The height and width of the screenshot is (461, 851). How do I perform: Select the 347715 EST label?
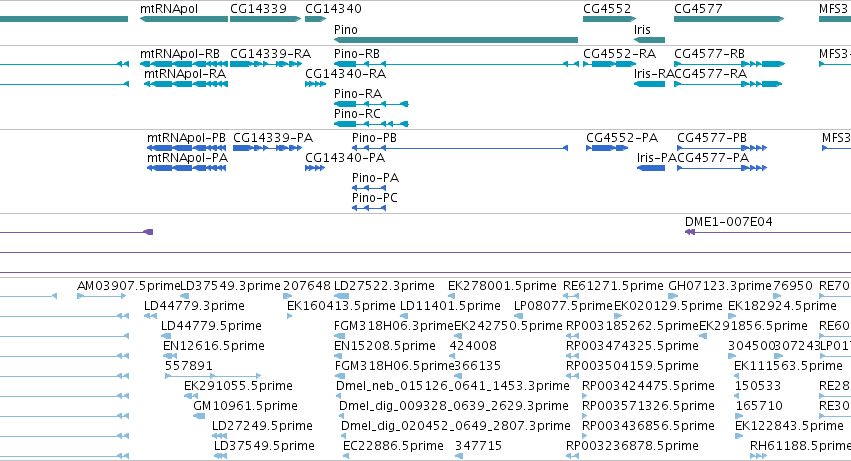(478, 446)
